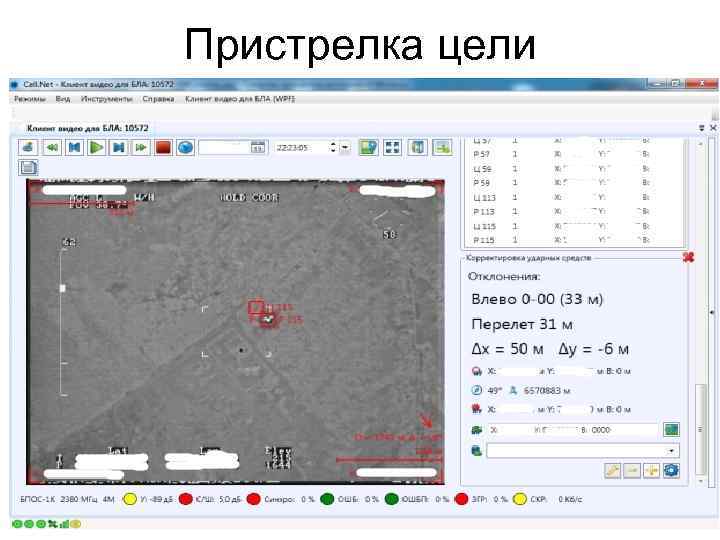This screenshot has height=540, width=720.
Task: Click the empty date input field
Action: [x=225, y=148]
